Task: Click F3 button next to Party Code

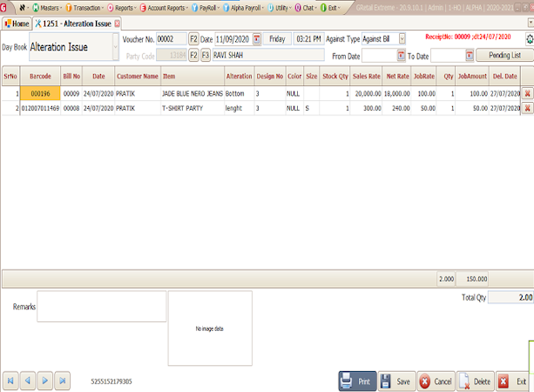Action: [206, 55]
